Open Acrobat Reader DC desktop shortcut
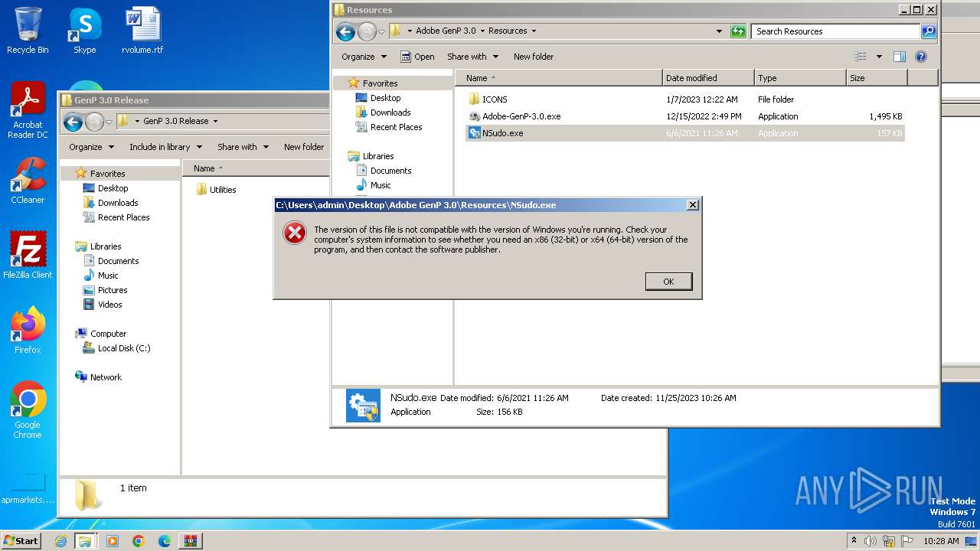The height and width of the screenshot is (551, 980). point(28,111)
